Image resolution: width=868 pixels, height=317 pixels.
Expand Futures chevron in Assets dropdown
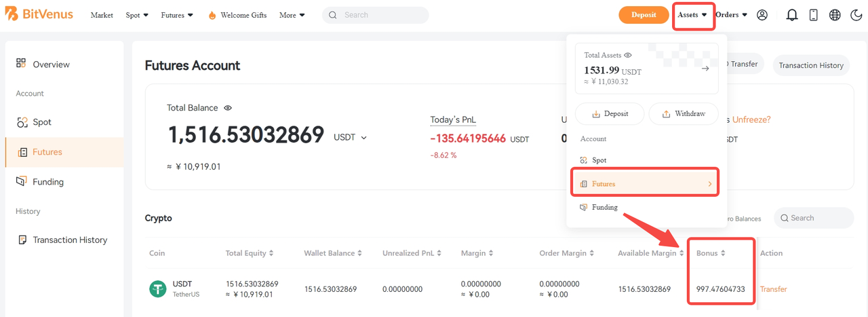point(709,184)
